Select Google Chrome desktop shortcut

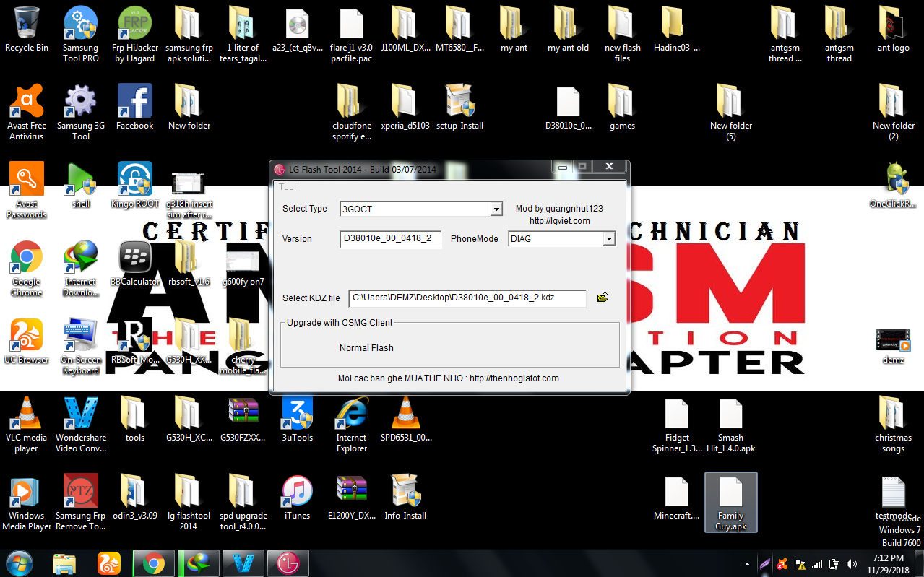(x=27, y=268)
